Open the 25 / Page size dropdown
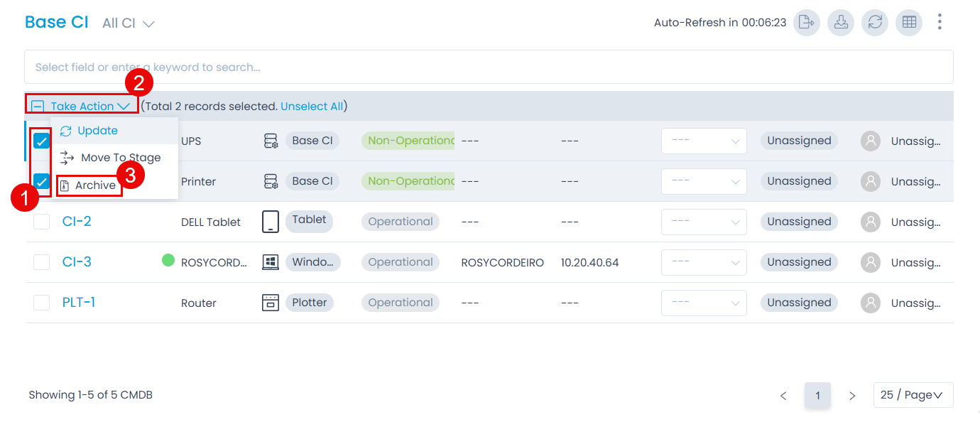980x427 pixels. [913, 395]
